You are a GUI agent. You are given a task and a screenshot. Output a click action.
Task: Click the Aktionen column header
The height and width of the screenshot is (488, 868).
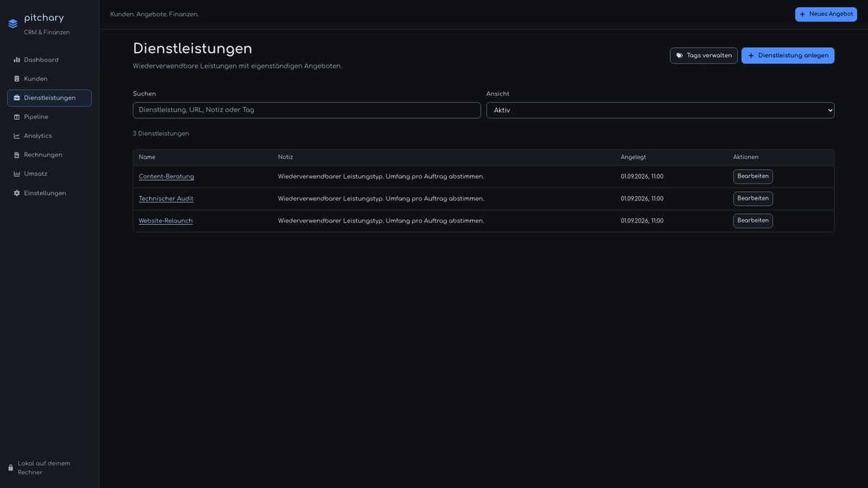746,157
